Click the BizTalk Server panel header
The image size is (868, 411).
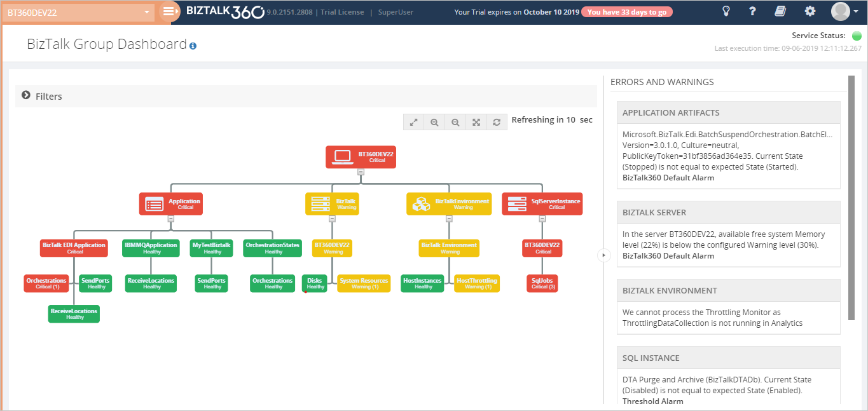pos(729,212)
